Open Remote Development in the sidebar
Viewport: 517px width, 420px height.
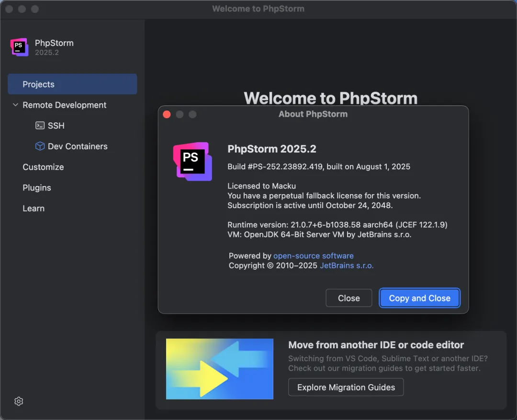(64, 105)
